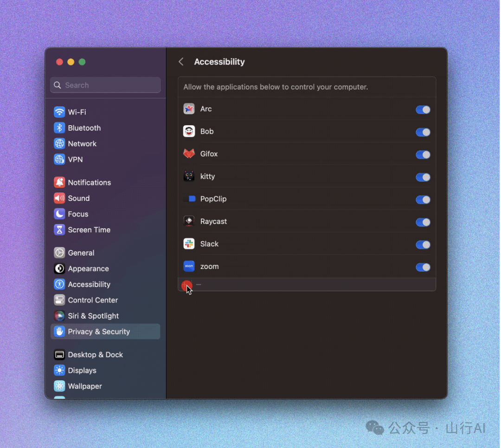Click the Arc app icon
Image resolution: width=501 pixels, height=448 pixels.
coord(189,109)
